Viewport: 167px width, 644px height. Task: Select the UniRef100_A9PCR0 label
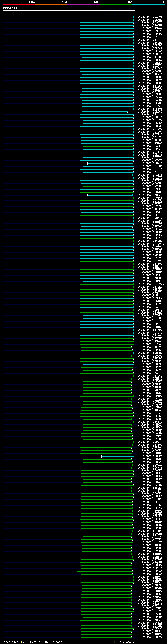click(150, 34)
